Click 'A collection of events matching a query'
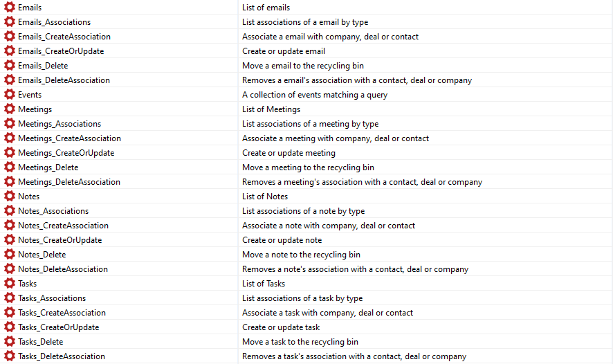Image resolution: width=613 pixels, height=364 pixels. pyautogui.click(x=315, y=95)
